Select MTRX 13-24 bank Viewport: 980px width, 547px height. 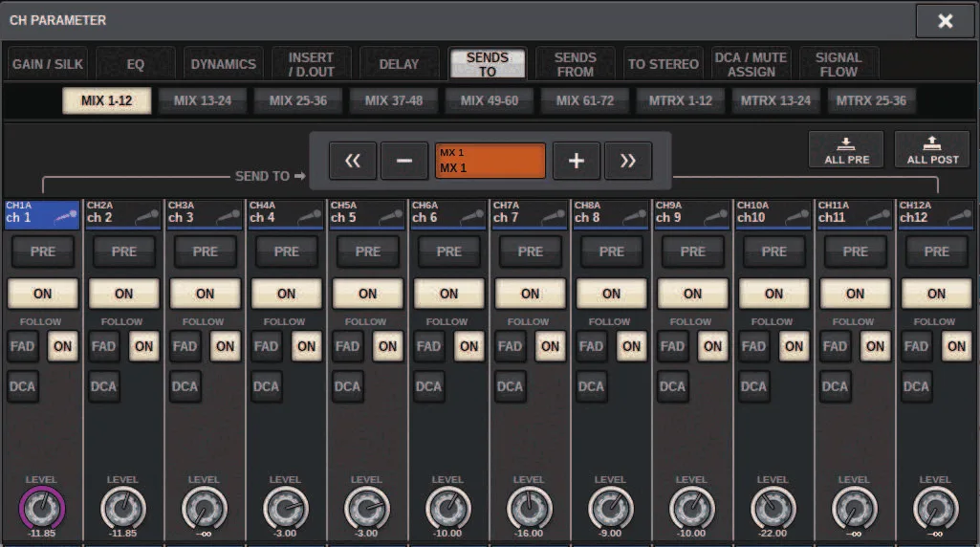pos(775,100)
